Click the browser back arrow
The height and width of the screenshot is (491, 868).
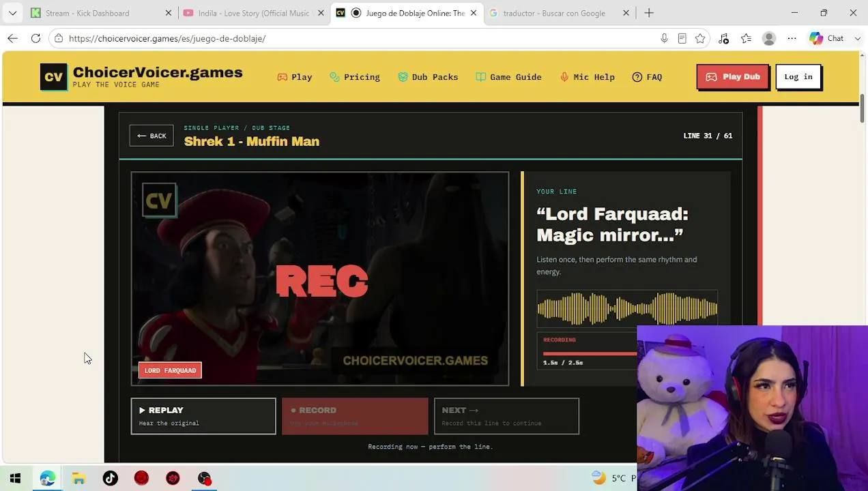coord(12,38)
